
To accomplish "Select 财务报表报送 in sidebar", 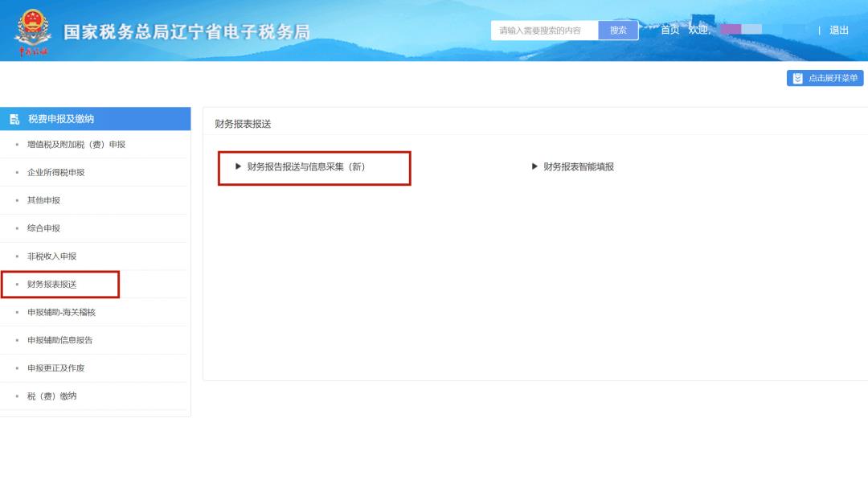I will point(51,285).
